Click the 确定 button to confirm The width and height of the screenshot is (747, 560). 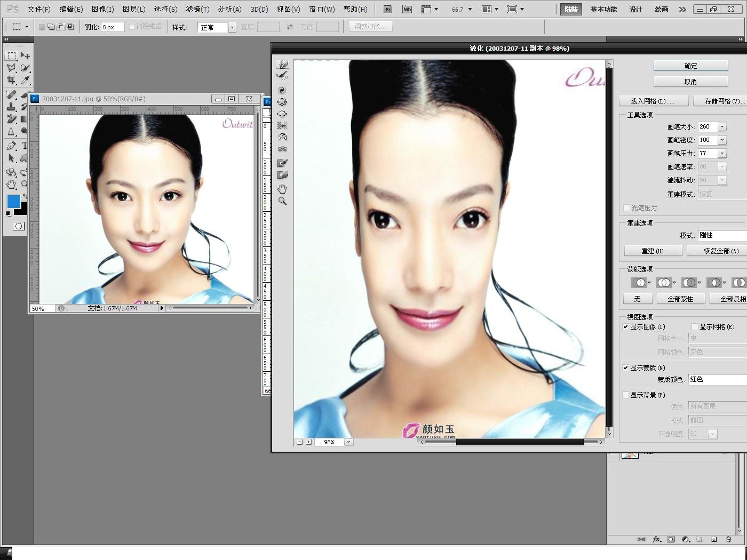pos(690,66)
